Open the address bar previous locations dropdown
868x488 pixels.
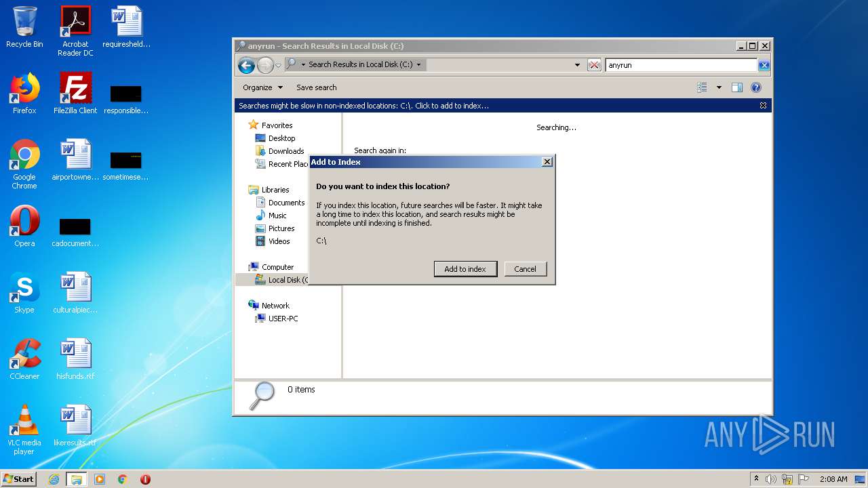pos(577,65)
